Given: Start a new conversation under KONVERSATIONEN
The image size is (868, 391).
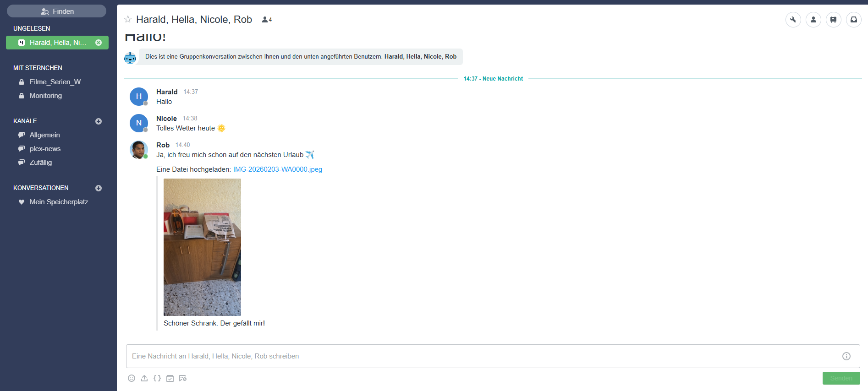Looking at the screenshot, I should (99, 188).
